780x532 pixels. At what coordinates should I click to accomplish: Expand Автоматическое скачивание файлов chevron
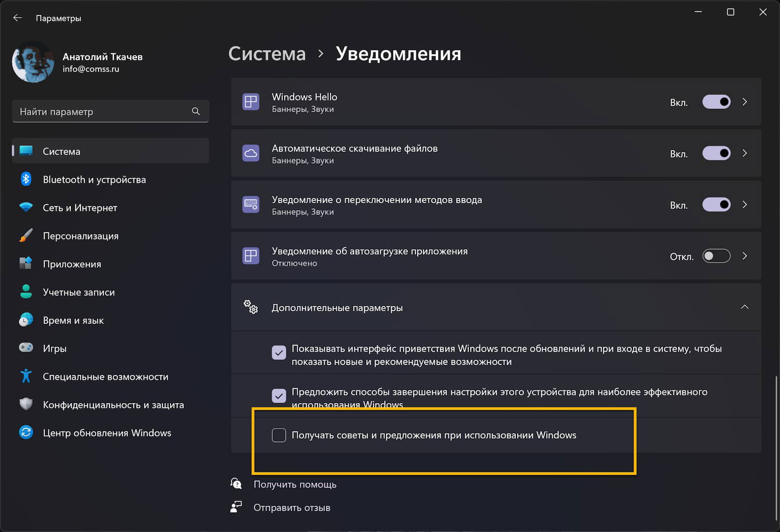coord(745,153)
